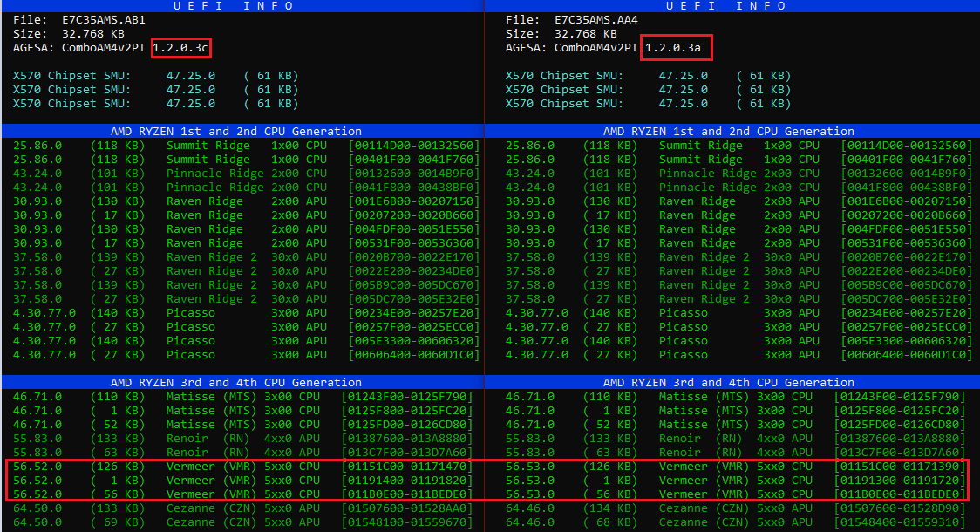Select Raven Ridge address [00207200-0020B660] in AA4 panel
The width and height of the screenshot is (980, 532).
coord(906,215)
